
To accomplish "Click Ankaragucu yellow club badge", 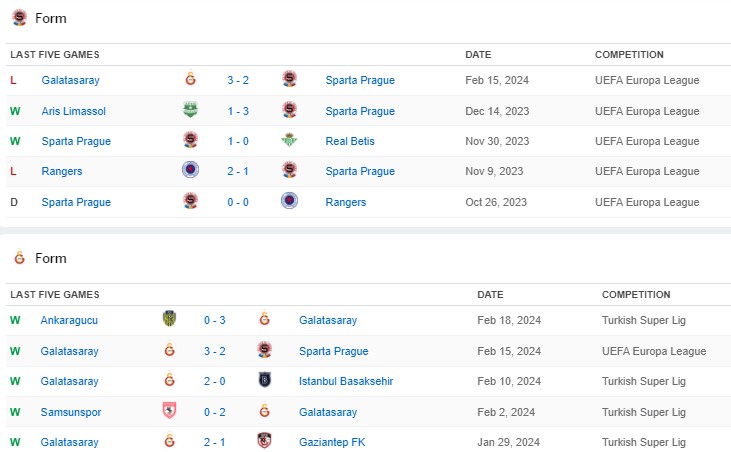I will tap(169, 320).
